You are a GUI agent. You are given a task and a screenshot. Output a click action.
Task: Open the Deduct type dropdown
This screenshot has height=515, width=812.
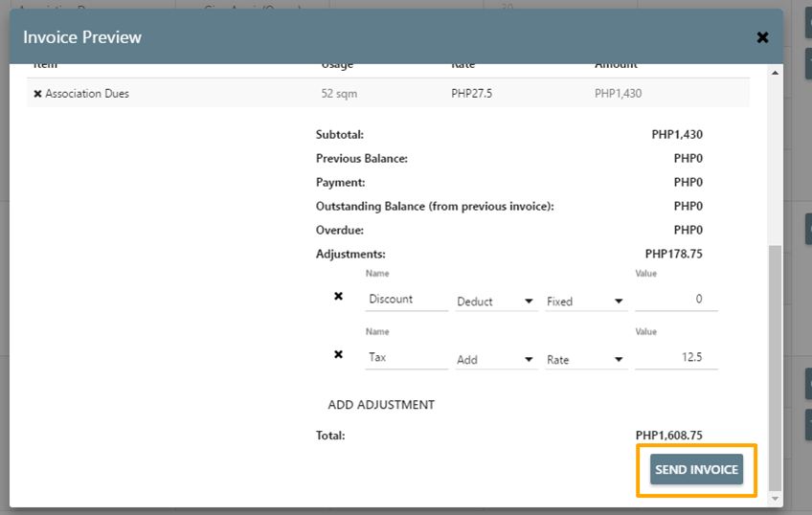click(x=496, y=302)
